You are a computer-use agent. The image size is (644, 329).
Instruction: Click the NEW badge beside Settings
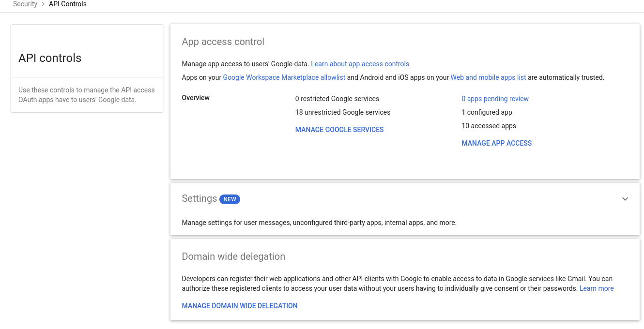tap(230, 199)
